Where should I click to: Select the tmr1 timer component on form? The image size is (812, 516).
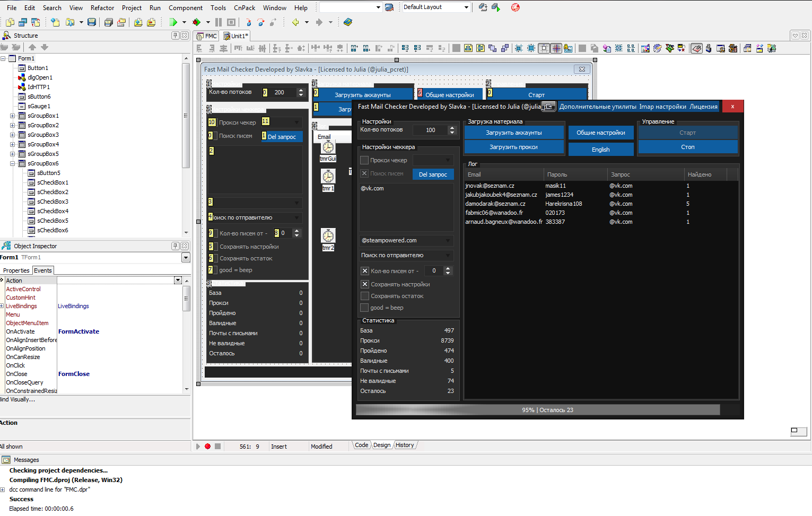(x=328, y=177)
